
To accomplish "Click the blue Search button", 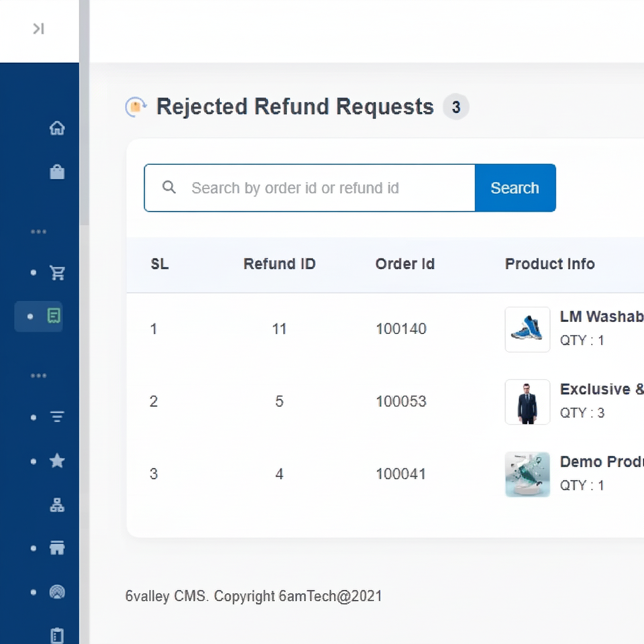I will 515,188.
